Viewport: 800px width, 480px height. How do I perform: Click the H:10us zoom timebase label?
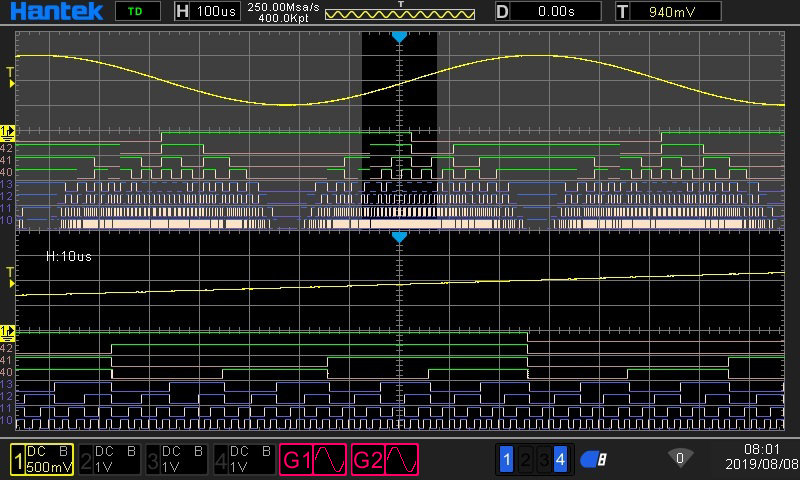[70, 256]
